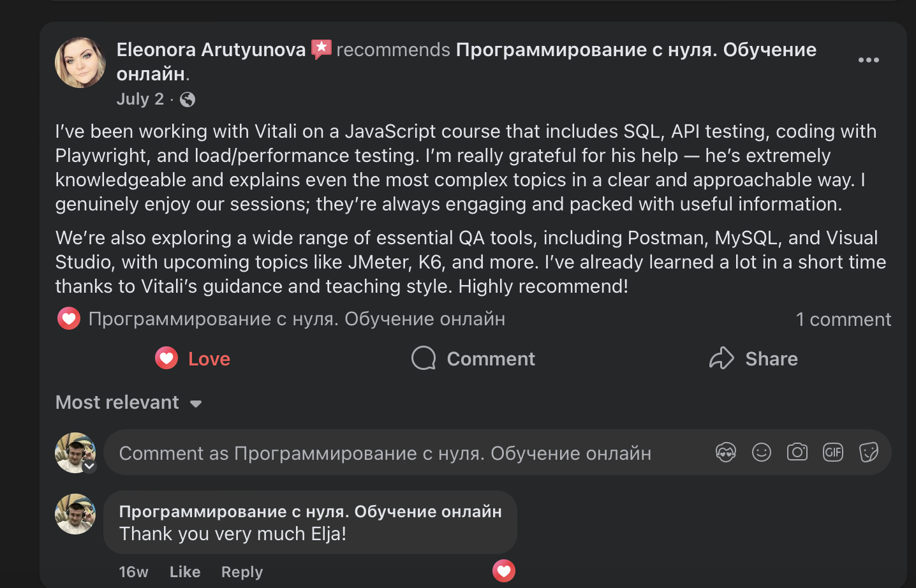Image resolution: width=916 pixels, height=588 pixels.
Task: Open the sticker picker in comment box
Action: tap(868, 453)
